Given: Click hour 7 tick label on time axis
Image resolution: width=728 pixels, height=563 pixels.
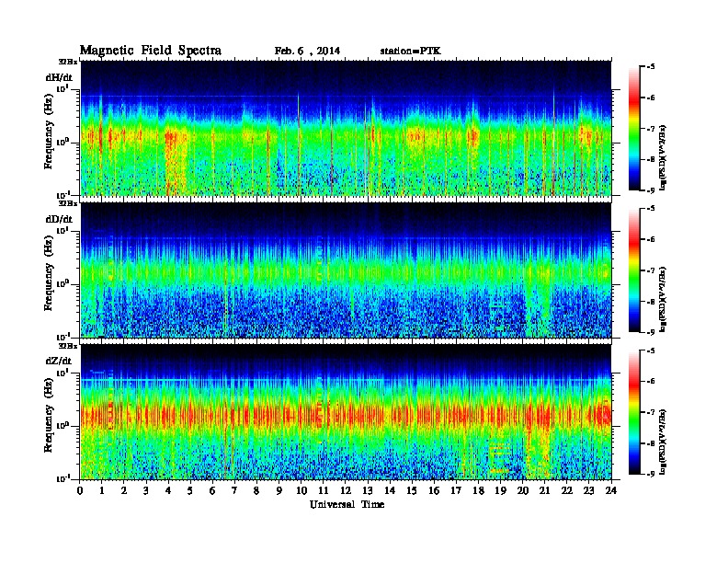Looking at the screenshot, I should (234, 490).
